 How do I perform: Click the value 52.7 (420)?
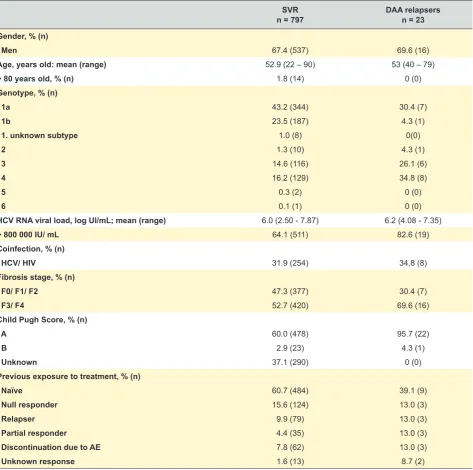pyautogui.click(x=290, y=306)
